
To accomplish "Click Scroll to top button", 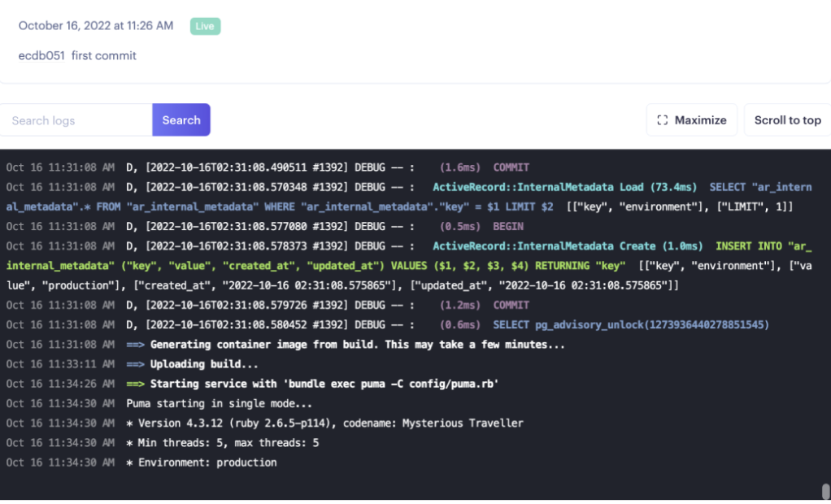I will point(788,120).
